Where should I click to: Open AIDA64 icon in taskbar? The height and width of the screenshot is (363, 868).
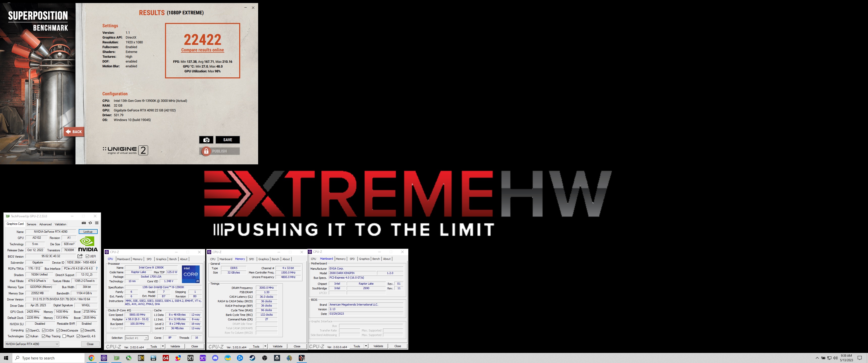point(166,358)
